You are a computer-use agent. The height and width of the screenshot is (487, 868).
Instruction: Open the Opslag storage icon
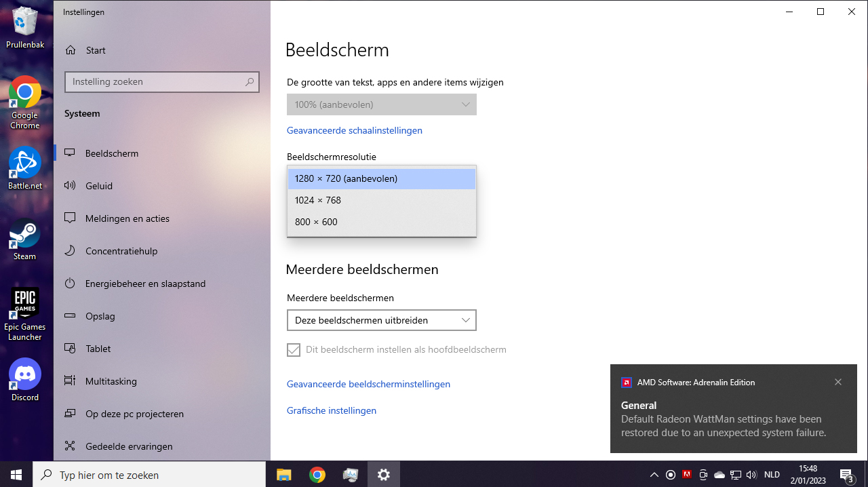69,316
